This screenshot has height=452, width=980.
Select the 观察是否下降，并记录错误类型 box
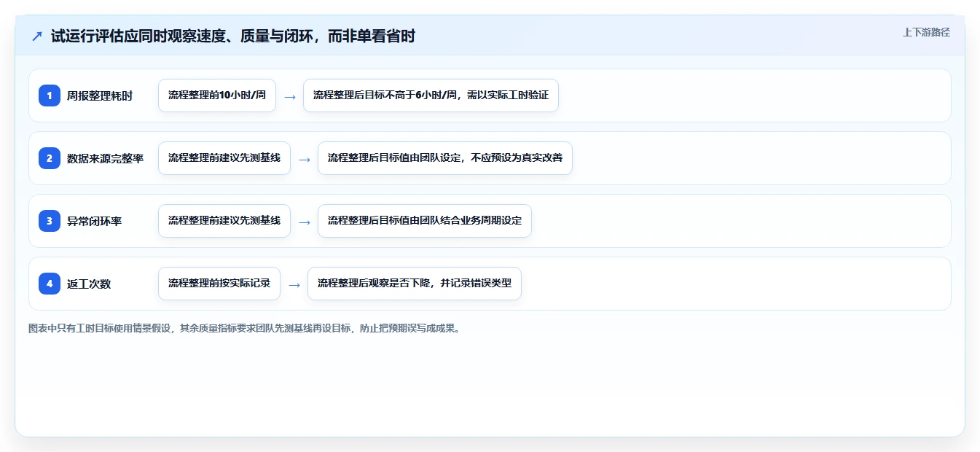[415, 284]
